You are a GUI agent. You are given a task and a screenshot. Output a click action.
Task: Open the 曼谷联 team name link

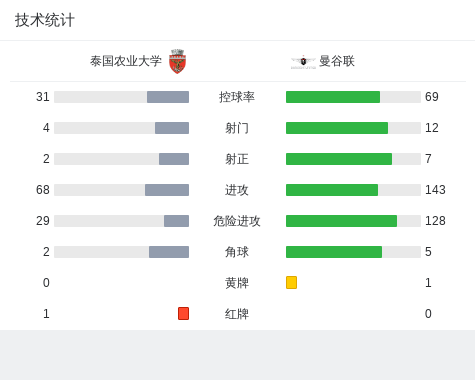(x=337, y=61)
